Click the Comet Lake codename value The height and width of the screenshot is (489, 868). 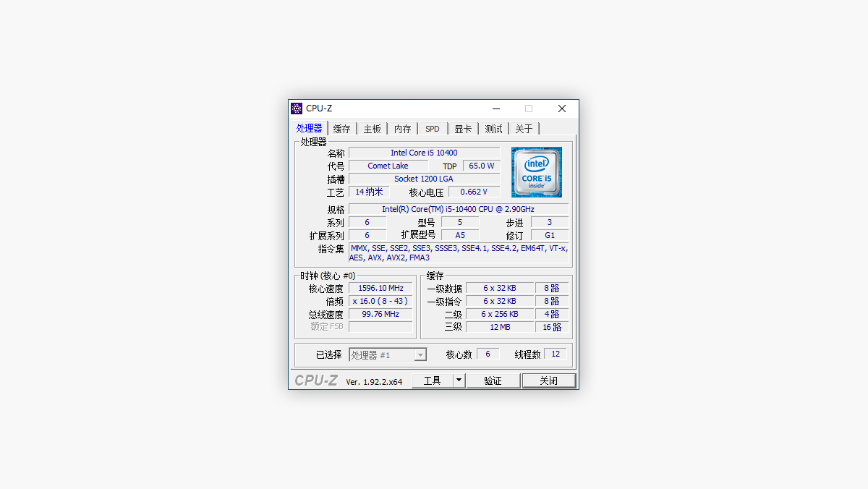pos(388,166)
